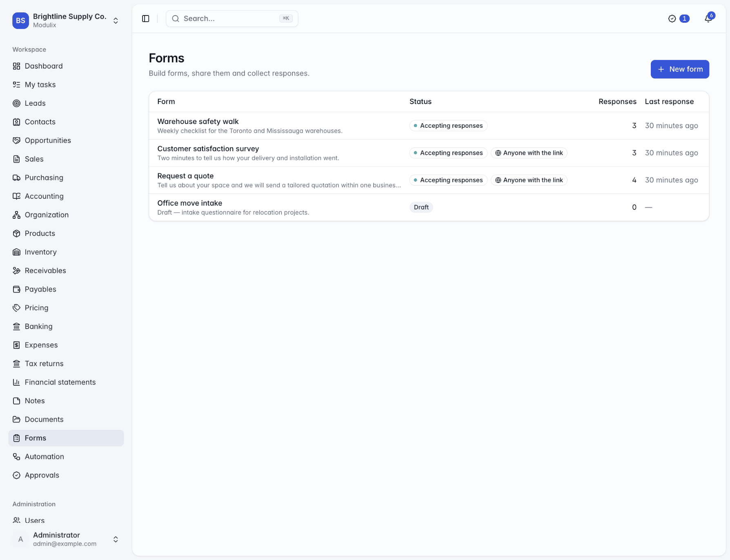Screen dimensions: 730x560
Task: Click the Last response column header
Action: [x=669, y=102]
